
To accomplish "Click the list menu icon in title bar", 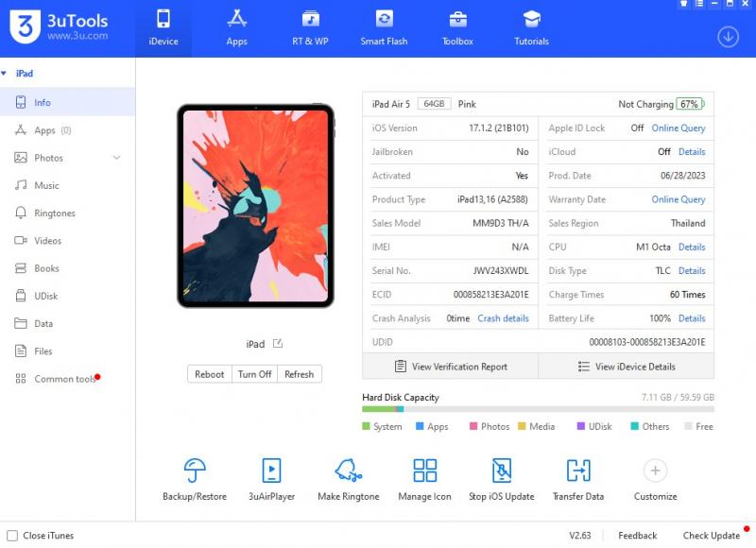I will pyautogui.click(x=699, y=4).
